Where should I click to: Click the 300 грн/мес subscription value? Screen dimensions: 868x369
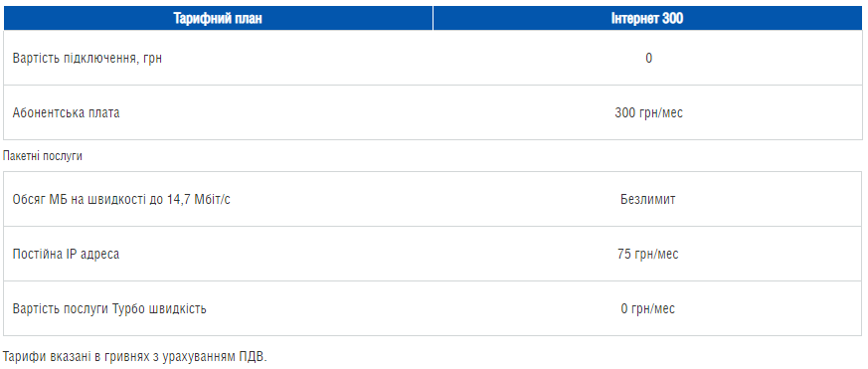click(649, 113)
